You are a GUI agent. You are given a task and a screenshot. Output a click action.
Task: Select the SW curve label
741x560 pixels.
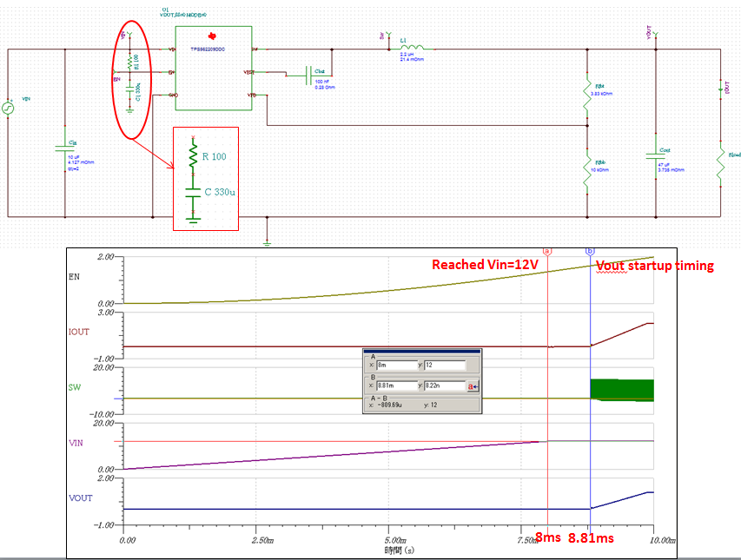pyautogui.click(x=75, y=387)
